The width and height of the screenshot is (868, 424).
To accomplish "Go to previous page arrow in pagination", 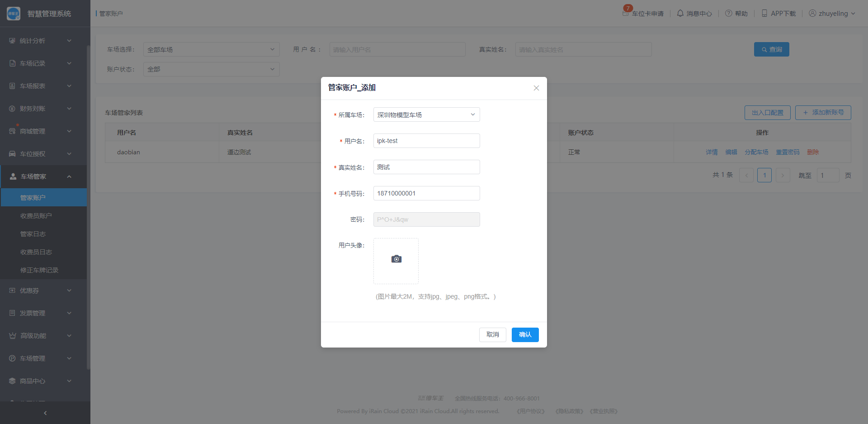I will (746, 175).
